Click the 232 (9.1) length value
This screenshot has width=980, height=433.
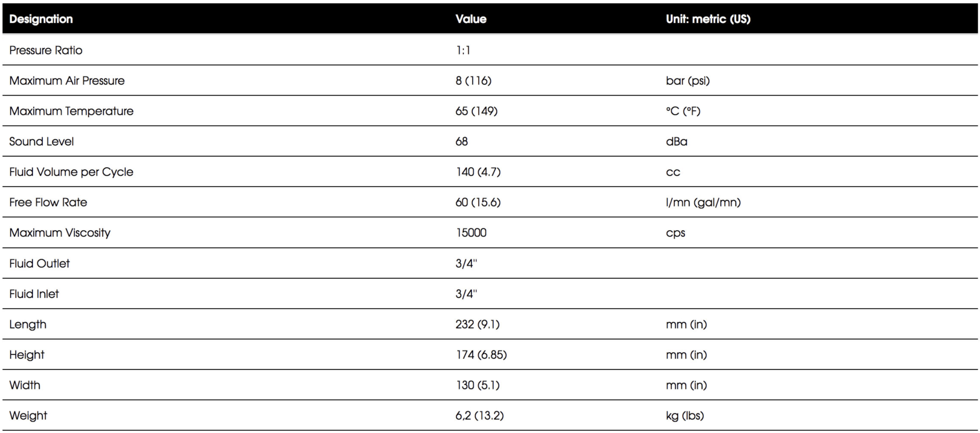tap(478, 324)
